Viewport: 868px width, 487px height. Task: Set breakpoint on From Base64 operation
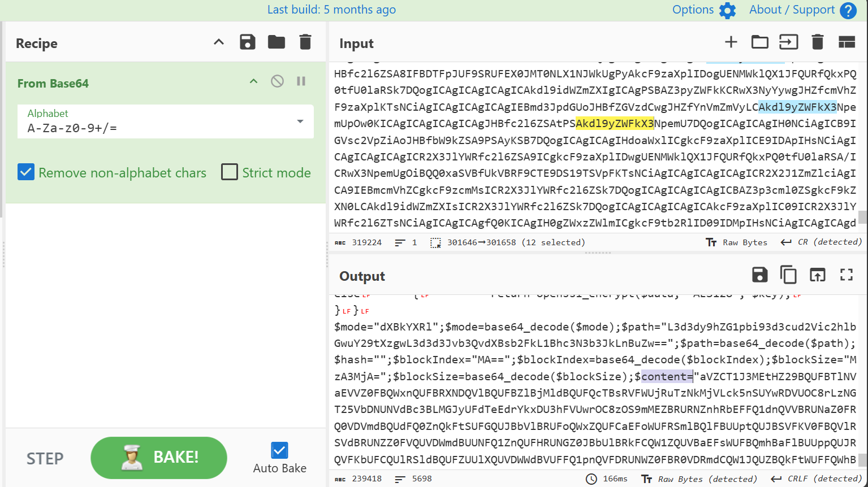tap(301, 81)
